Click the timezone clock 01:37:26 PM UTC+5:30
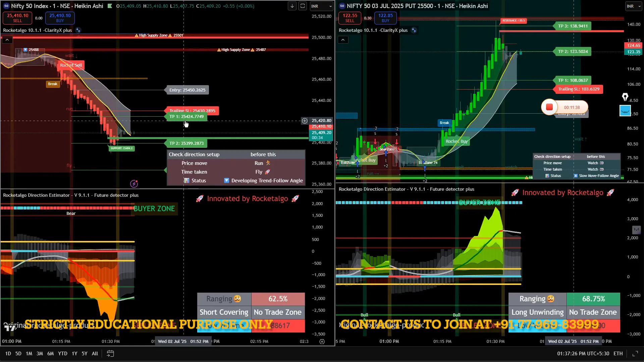This screenshot has height=362, width=644. point(583,354)
